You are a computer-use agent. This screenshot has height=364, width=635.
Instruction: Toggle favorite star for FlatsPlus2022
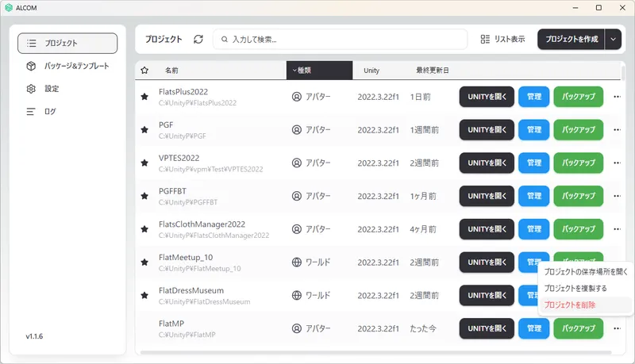point(144,97)
